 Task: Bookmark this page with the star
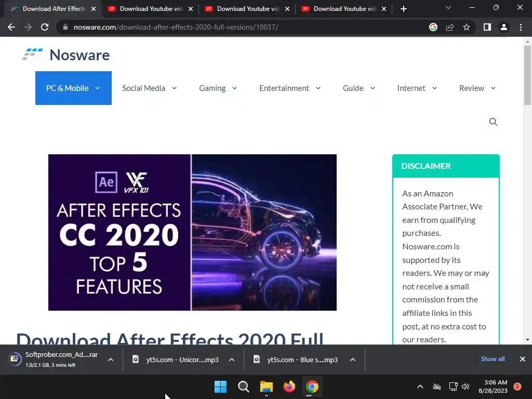tap(467, 27)
